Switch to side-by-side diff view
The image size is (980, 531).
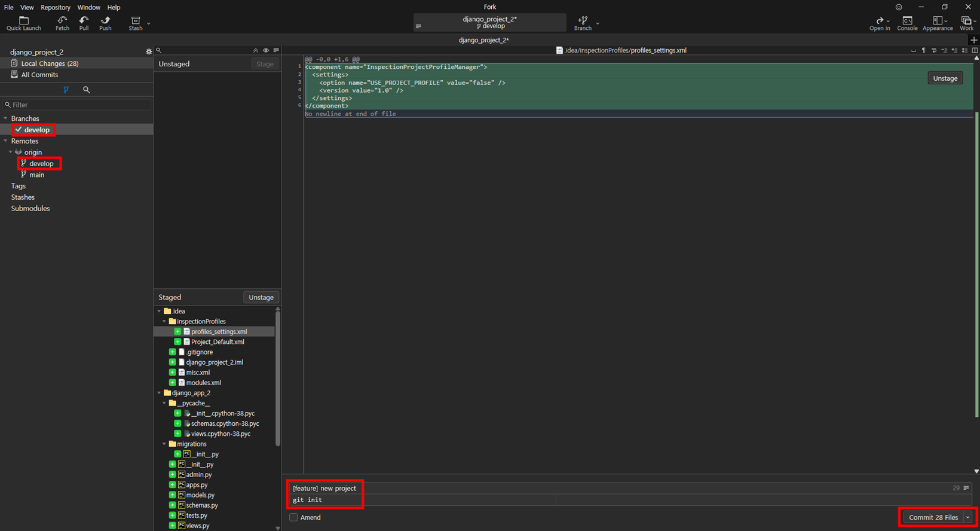click(x=975, y=50)
